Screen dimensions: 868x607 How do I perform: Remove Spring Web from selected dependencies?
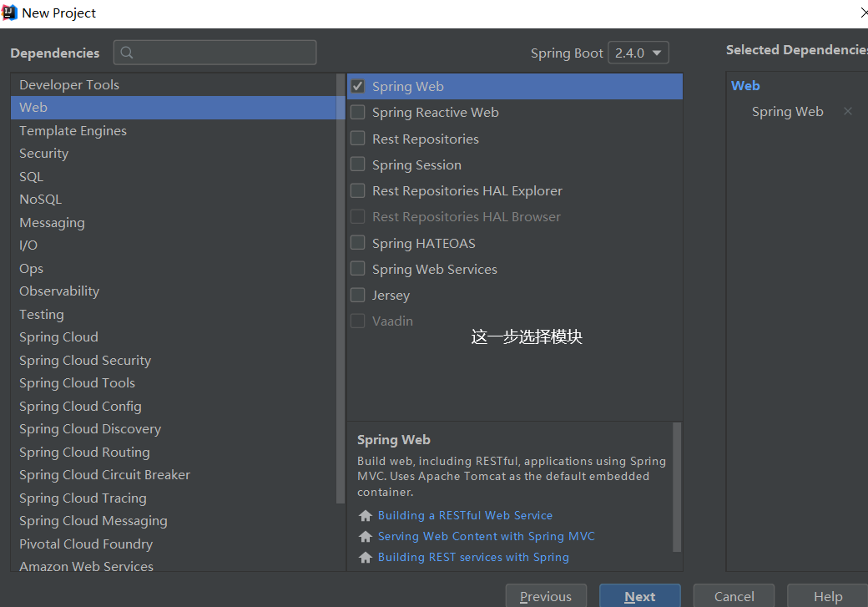[x=847, y=111]
